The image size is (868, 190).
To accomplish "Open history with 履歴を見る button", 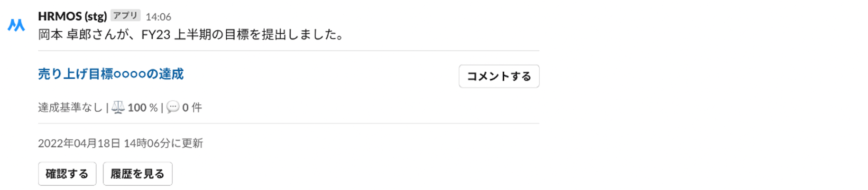I will (x=138, y=174).
